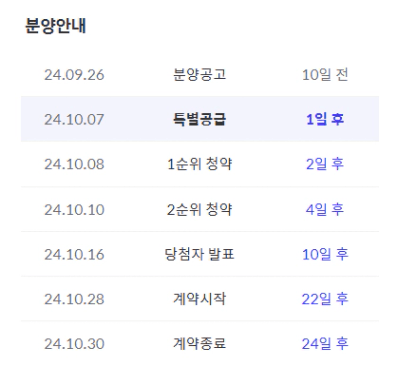The image size is (398, 386).
Task: Click the date 24.09.26
Action: 74,75
